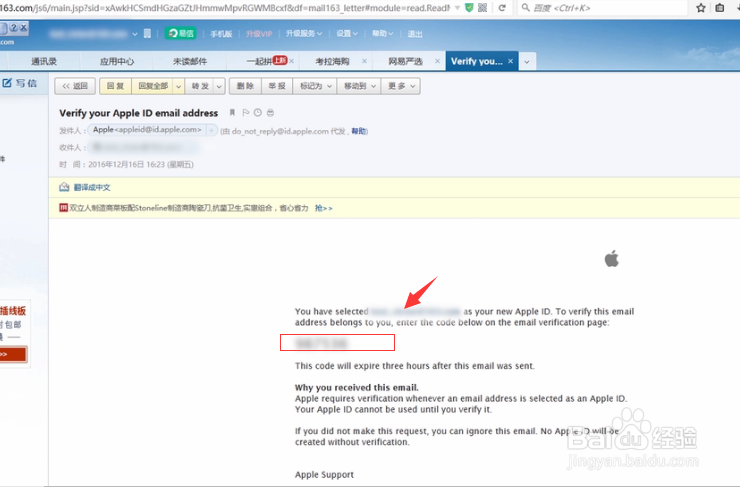Expand the 转发 forward dropdown arrow
740x487 pixels.
[x=219, y=86]
